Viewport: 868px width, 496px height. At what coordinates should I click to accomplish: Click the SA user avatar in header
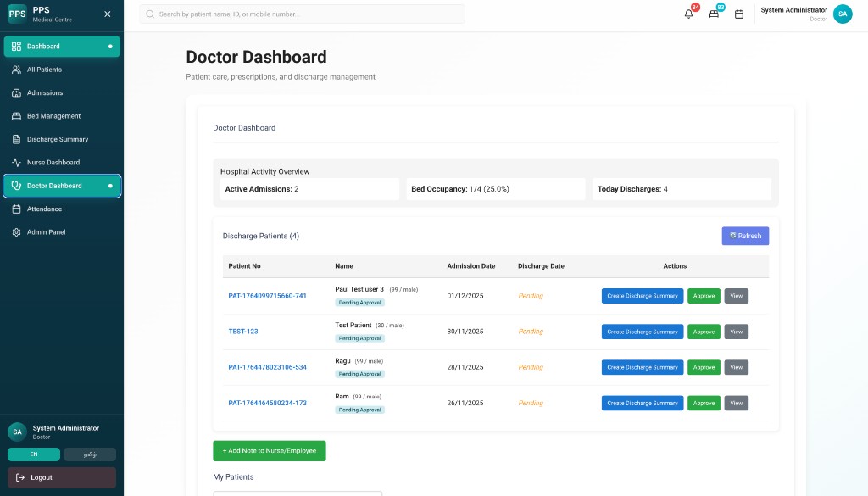tap(843, 14)
